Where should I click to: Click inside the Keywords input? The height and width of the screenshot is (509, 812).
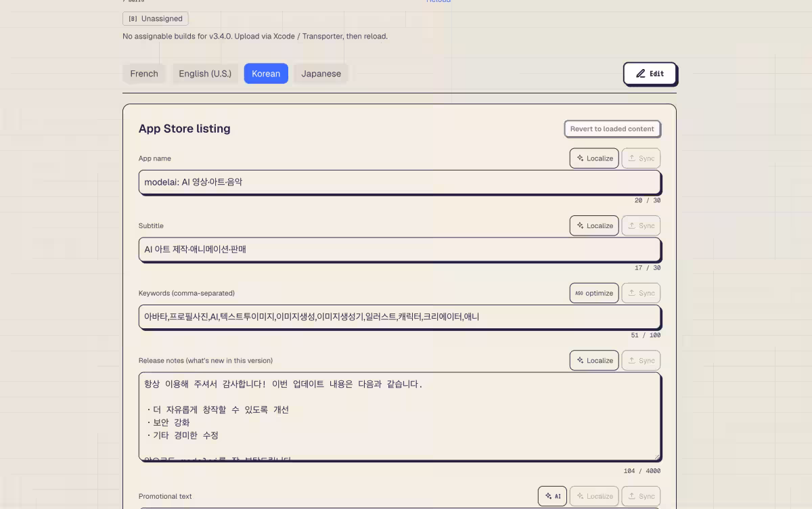point(400,317)
